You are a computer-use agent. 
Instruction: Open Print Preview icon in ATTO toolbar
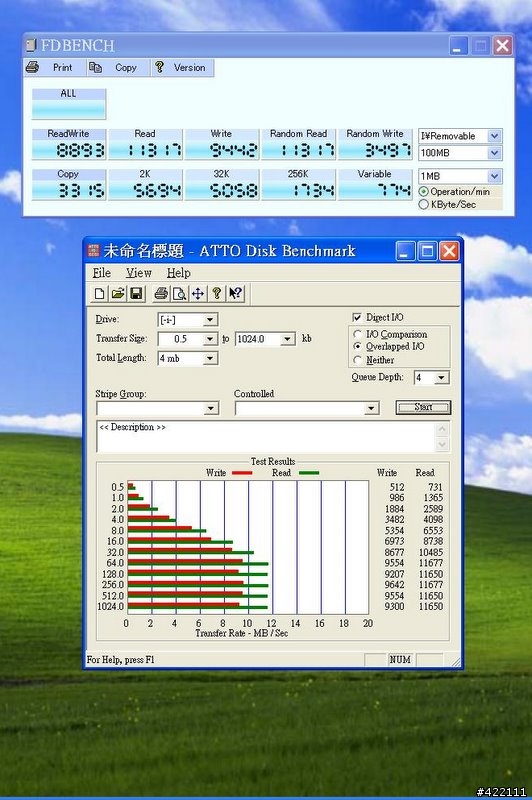(180, 293)
